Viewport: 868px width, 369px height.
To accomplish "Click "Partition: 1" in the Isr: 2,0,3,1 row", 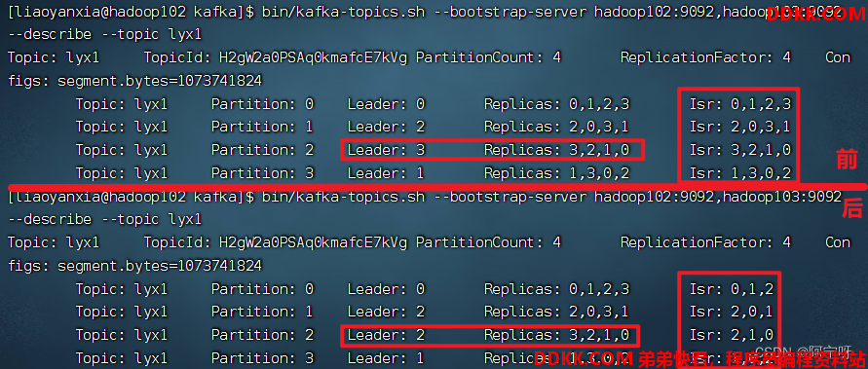I will coord(262,127).
